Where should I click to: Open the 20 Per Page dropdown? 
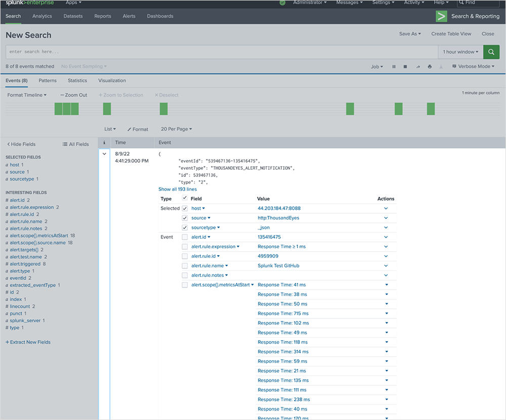[176, 129]
